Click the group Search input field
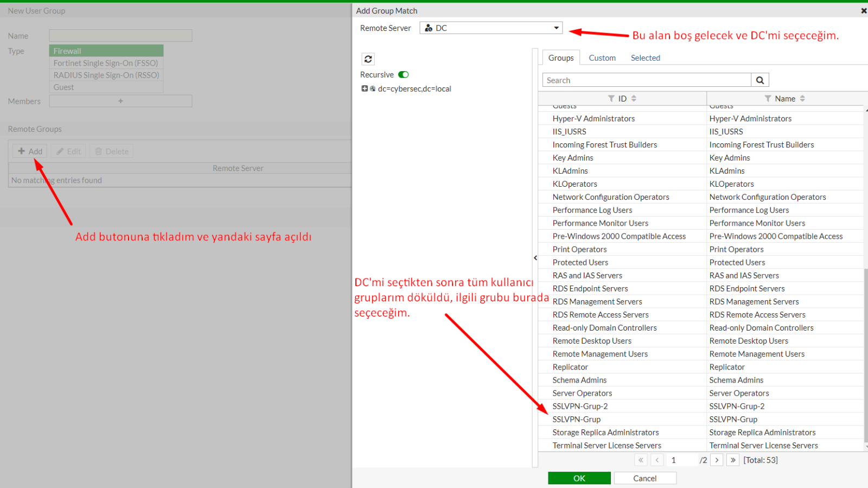 point(646,80)
